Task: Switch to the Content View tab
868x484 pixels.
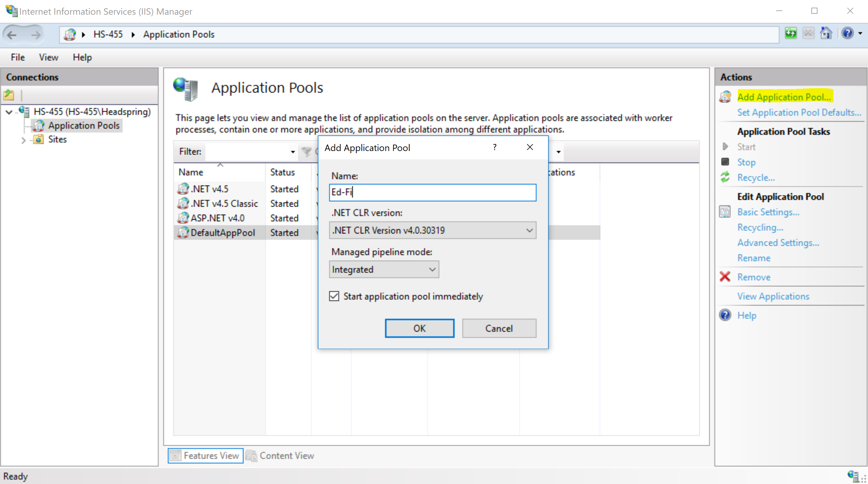Action: click(280, 456)
